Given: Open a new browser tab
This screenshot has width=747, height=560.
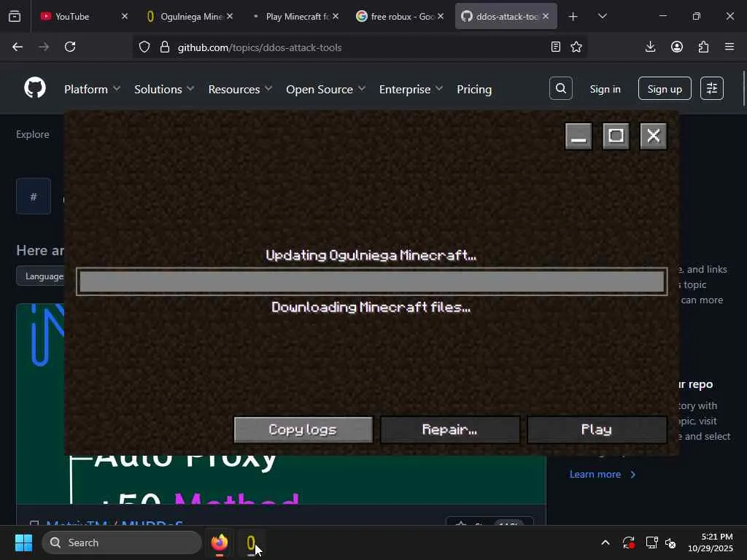Looking at the screenshot, I should pos(573,17).
